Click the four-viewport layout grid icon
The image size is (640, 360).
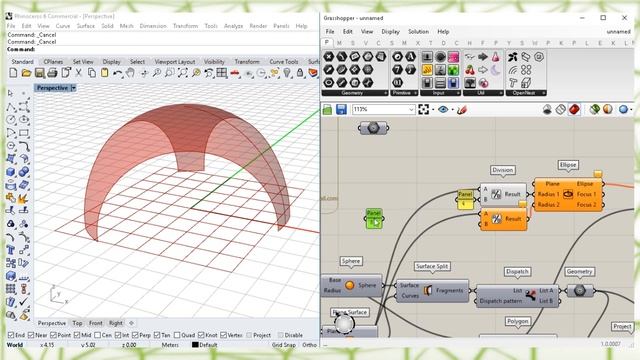[222, 73]
